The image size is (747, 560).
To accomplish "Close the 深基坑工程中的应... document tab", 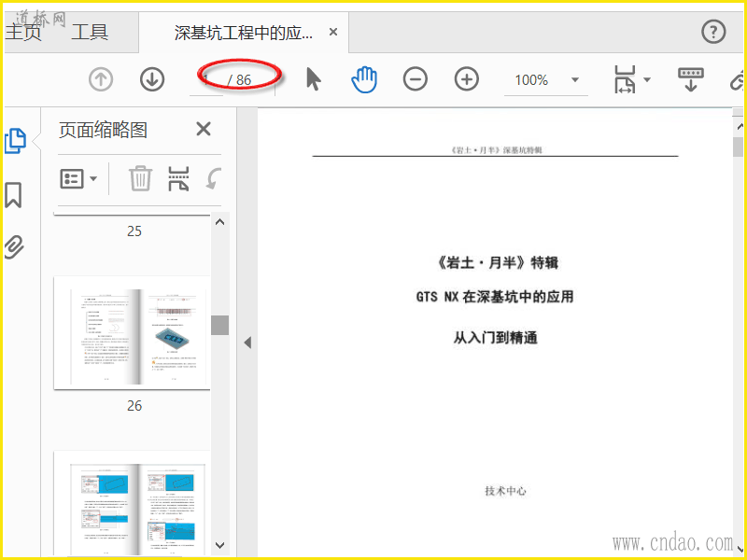I will [x=333, y=32].
